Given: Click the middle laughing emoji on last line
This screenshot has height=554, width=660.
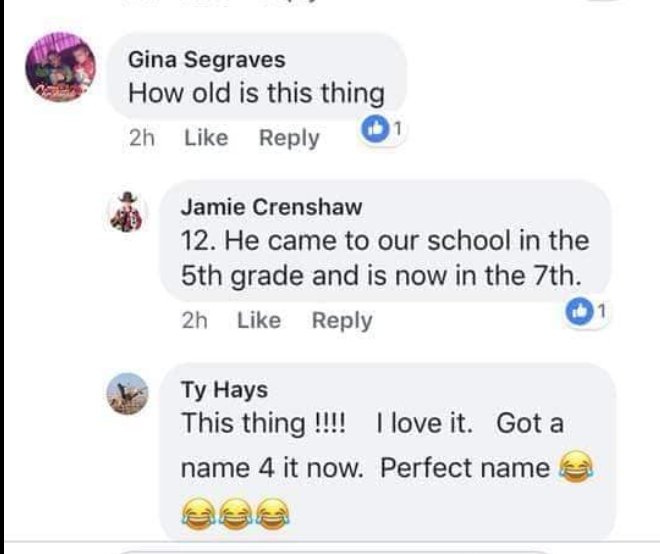Looking at the screenshot, I should 236,514.
